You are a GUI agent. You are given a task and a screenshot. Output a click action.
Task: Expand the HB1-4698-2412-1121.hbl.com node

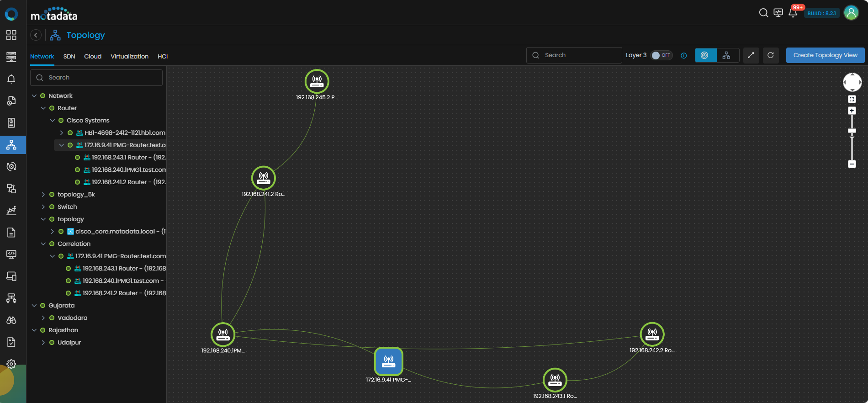(62, 133)
